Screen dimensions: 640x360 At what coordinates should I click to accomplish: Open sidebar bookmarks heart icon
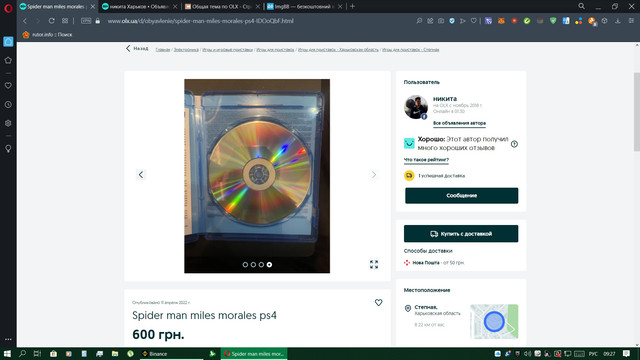[8, 86]
